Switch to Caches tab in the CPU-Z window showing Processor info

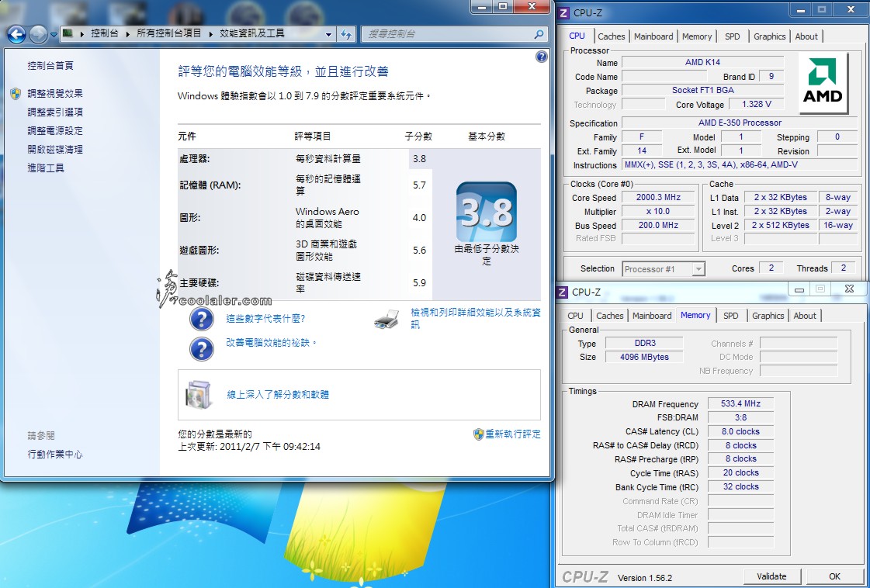612,36
